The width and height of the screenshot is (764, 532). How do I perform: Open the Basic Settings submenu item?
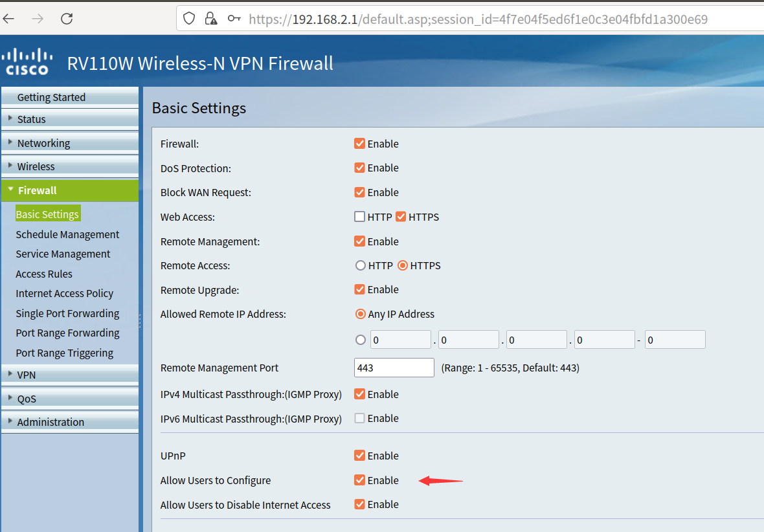click(x=47, y=214)
